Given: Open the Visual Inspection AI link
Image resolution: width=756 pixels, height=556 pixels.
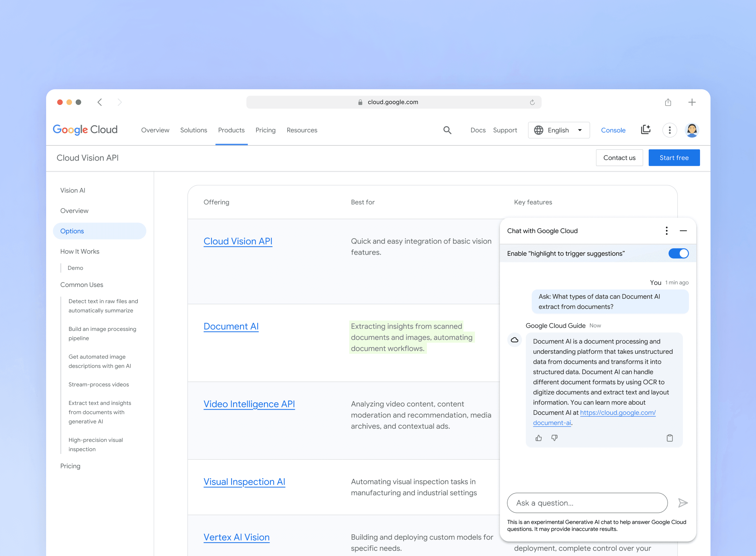Looking at the screenshot, I should tap(244, 482).
